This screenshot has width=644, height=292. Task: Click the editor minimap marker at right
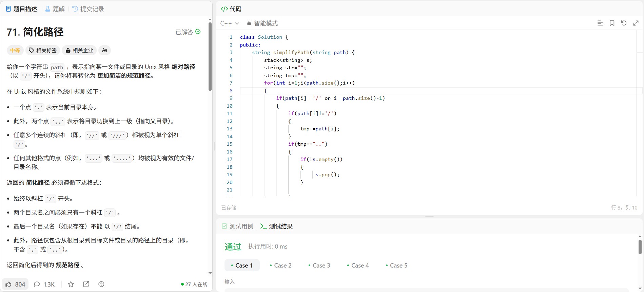(640, 53)
